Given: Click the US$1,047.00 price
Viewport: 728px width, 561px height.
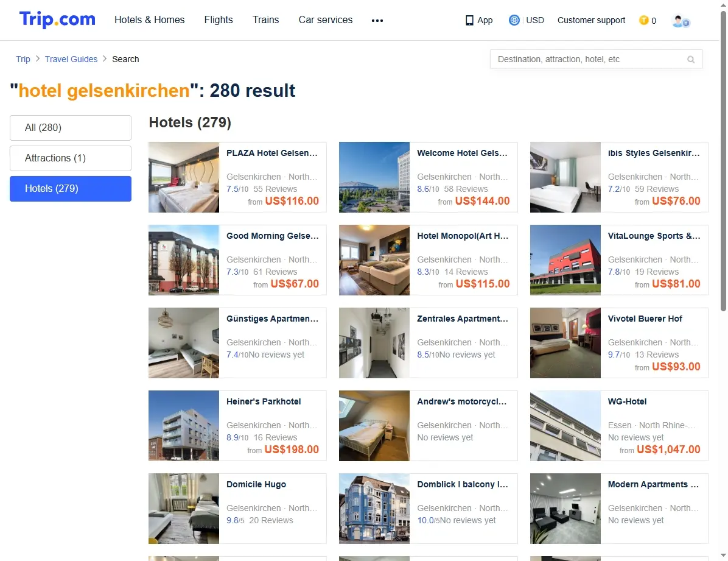Looking at the screenshot, I should click(x=668, y=450).
